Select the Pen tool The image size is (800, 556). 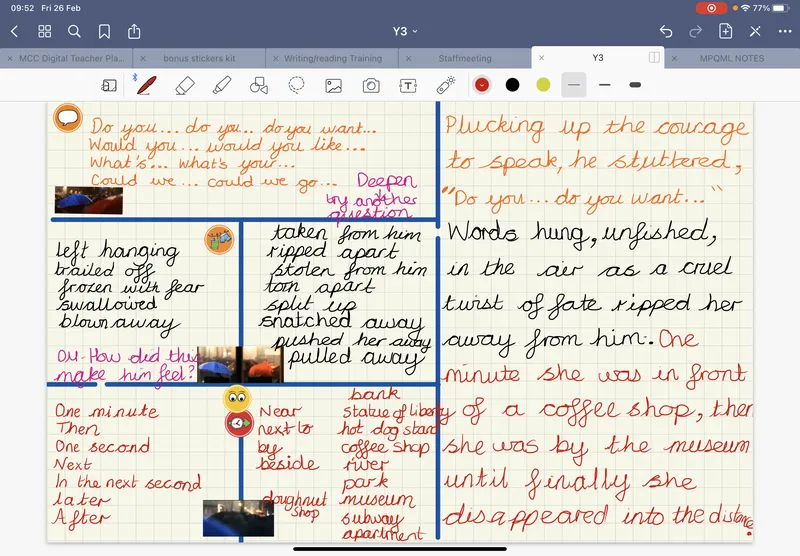147,85
